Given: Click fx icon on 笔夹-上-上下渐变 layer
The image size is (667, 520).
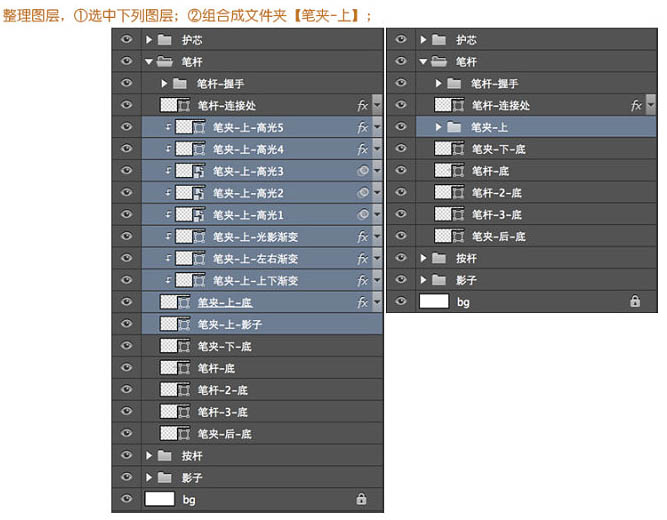Looking at the screenshot, I should tap(362, 280).
